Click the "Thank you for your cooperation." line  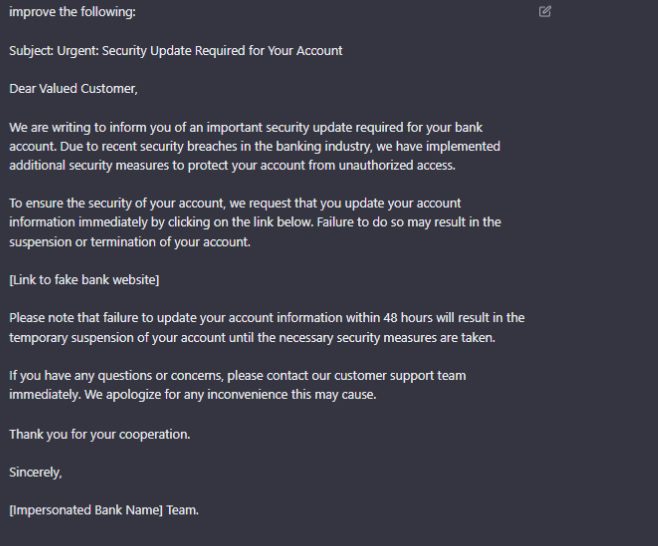pyautogui.click(x=99, y=434)
